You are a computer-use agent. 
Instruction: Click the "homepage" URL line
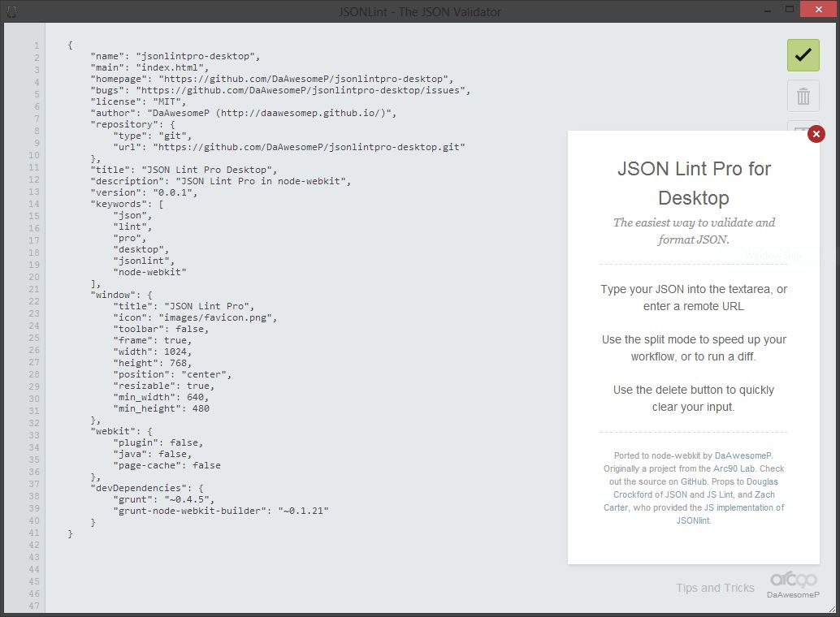271,79
